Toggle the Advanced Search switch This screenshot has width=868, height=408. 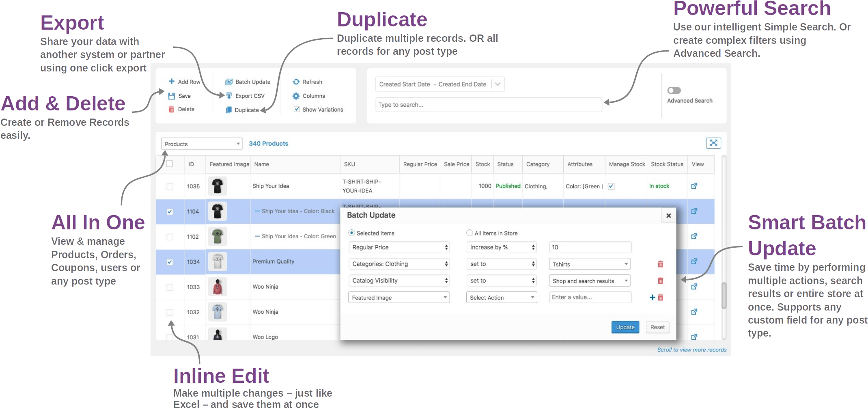674,91
